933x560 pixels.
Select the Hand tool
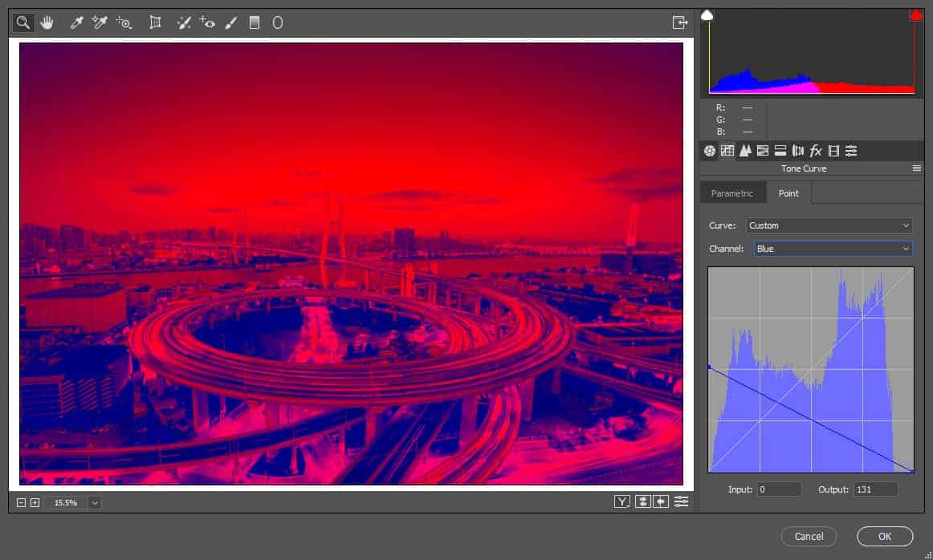point(47,22)
